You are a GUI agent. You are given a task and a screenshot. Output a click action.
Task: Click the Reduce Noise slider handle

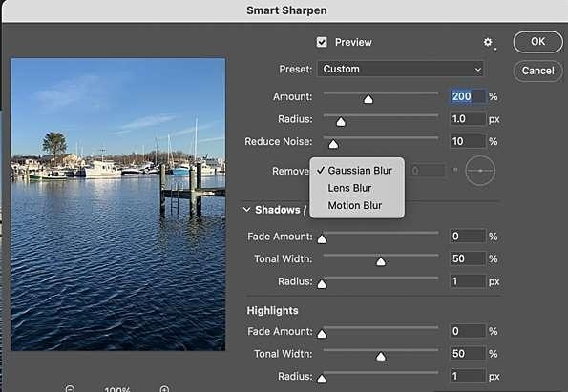[x=333, y=144]
